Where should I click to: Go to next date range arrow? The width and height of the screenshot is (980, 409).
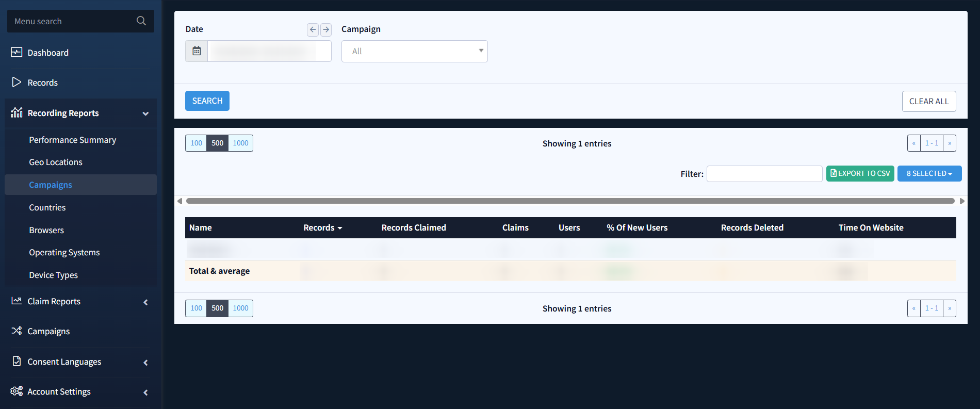(x=326, y=29)
